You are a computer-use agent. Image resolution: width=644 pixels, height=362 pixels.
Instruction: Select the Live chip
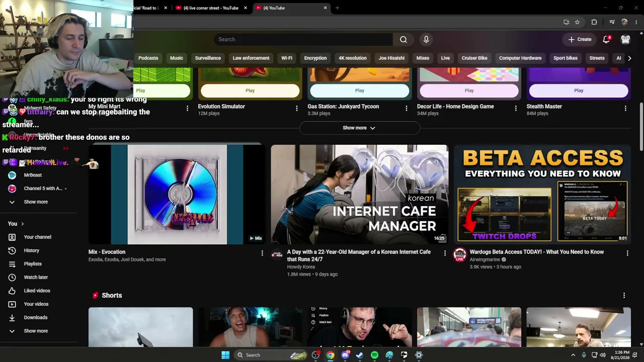point(445,58)
